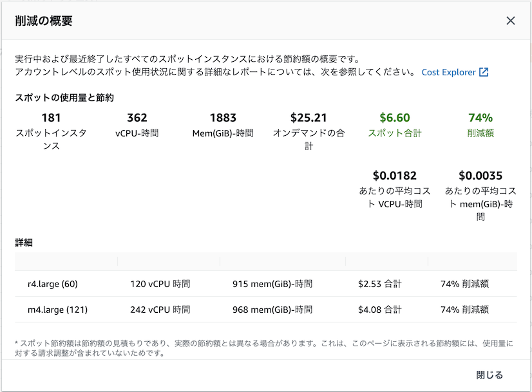This screenshot has width=532, height=392.
Task: Click the 362 vCPU-時間 usage figure
Action: (x=137, y=118)
